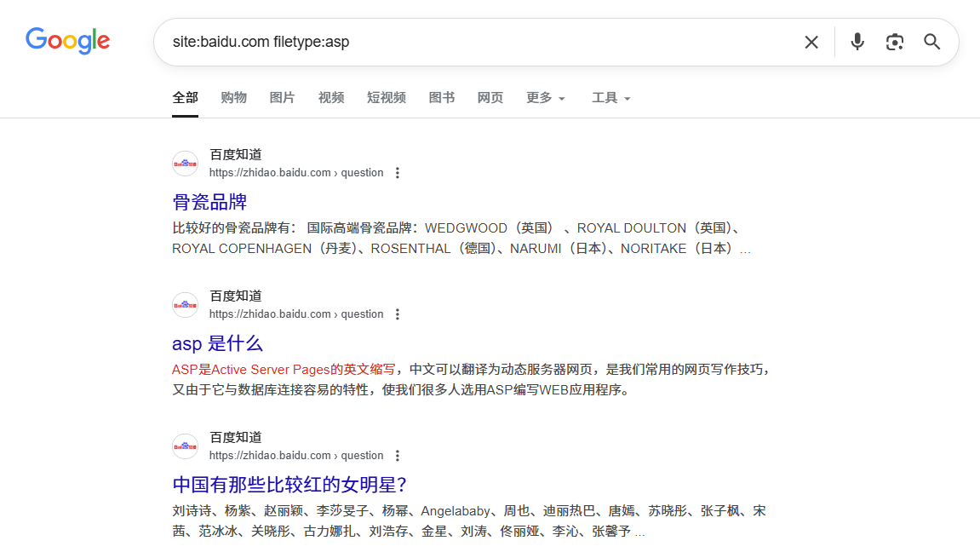Open the 中国有那些比较红的女明星？ result link

pos(290,485)
